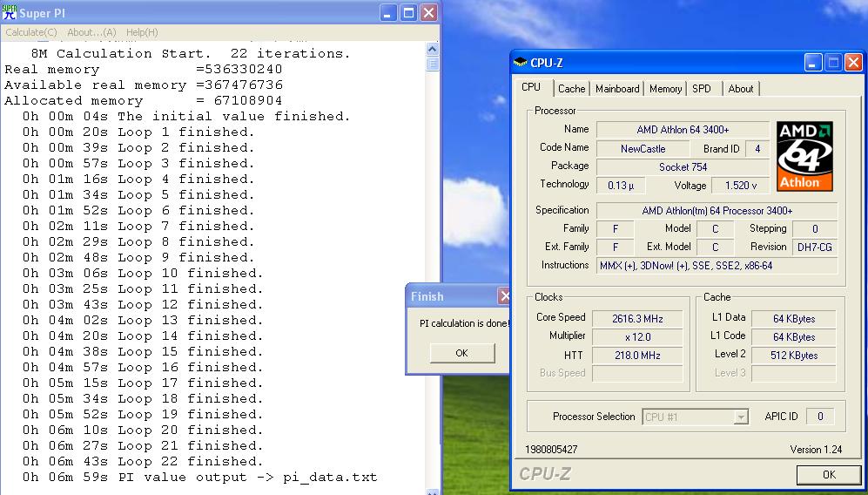
Task: Switch to the Mainboard tab in CPU-Z
Action: pyautogui.click(x=617, y=89)
